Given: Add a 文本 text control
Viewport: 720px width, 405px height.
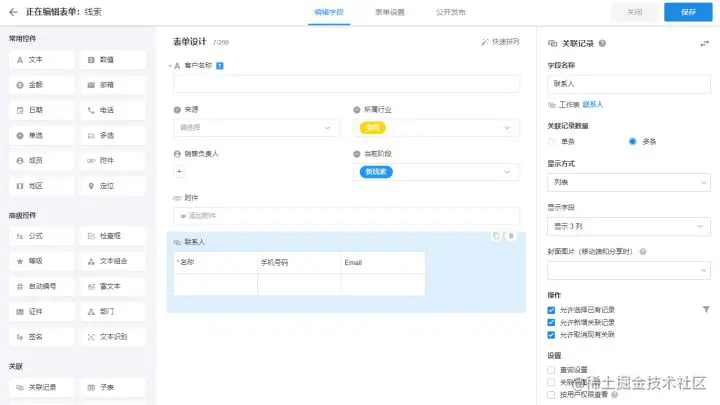Looking at the screenshot, I should [41, 60].
